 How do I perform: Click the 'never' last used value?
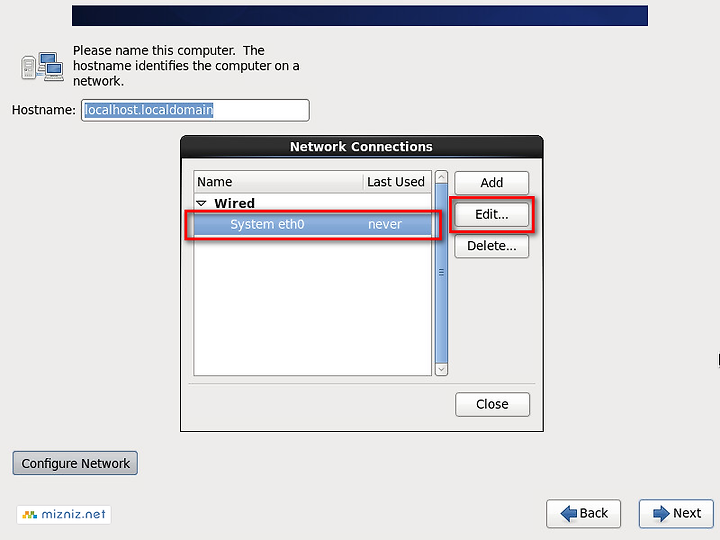(385, 225)
